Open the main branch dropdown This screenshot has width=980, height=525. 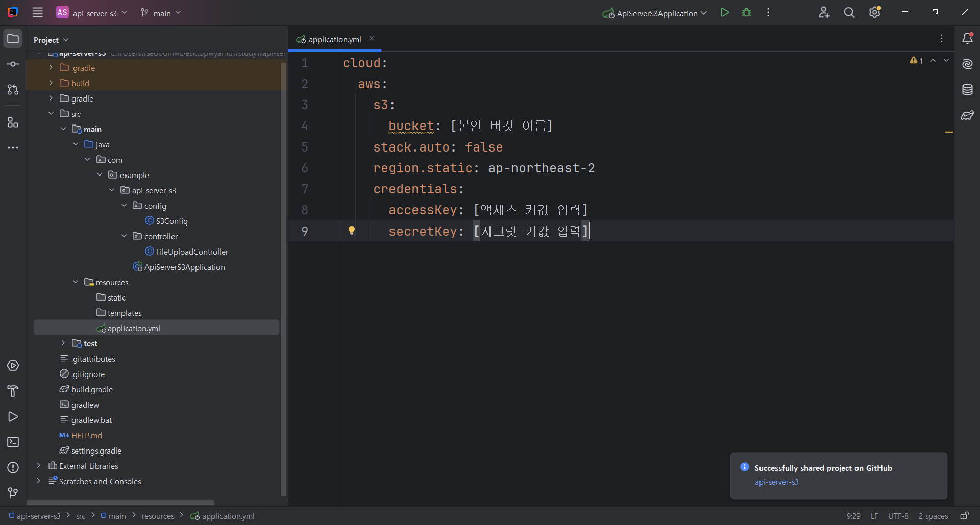[161, 13]
